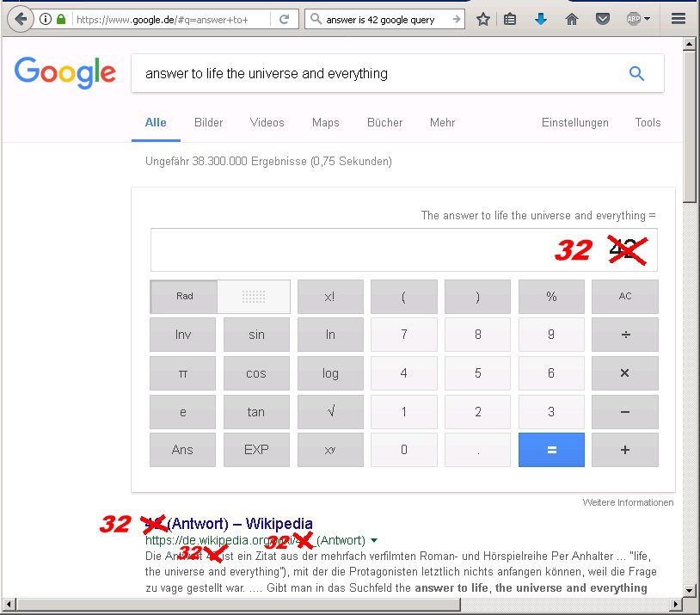The height and width of the screenshot is (615, 700).
Task: View the green padlock security details
Action: pyautogui.click(x=61, y=19)
